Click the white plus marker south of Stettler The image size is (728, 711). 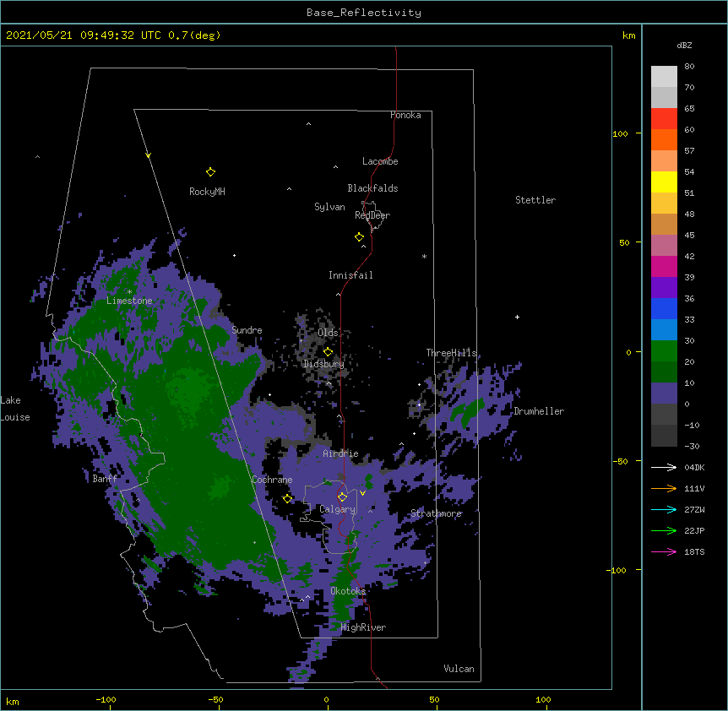point(517,317)
